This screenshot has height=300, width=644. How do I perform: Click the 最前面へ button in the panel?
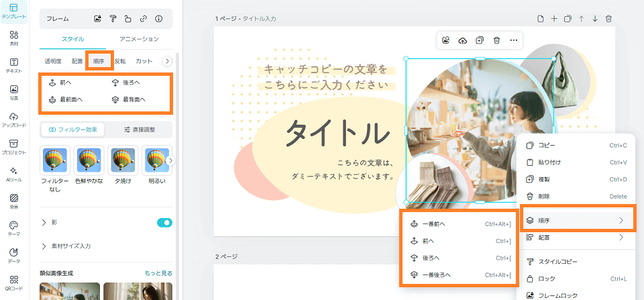pos(66,99)
